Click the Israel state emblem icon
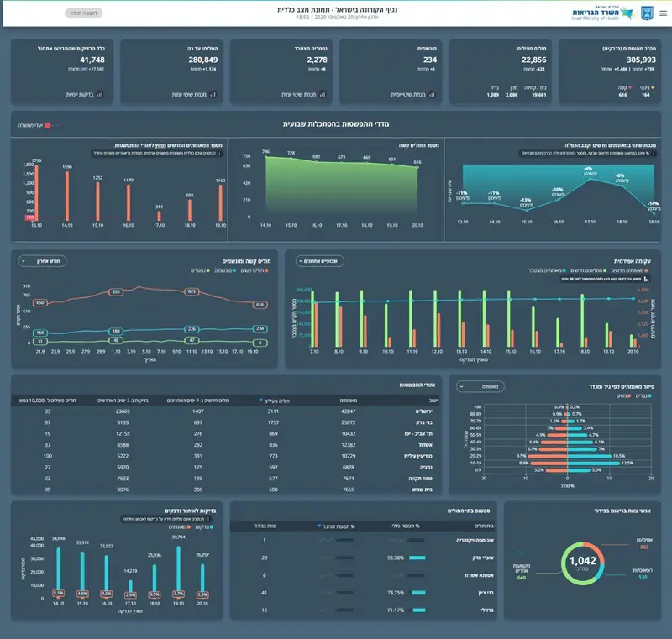This screenshot has height=639, width=672. click(x=647, y=13)
